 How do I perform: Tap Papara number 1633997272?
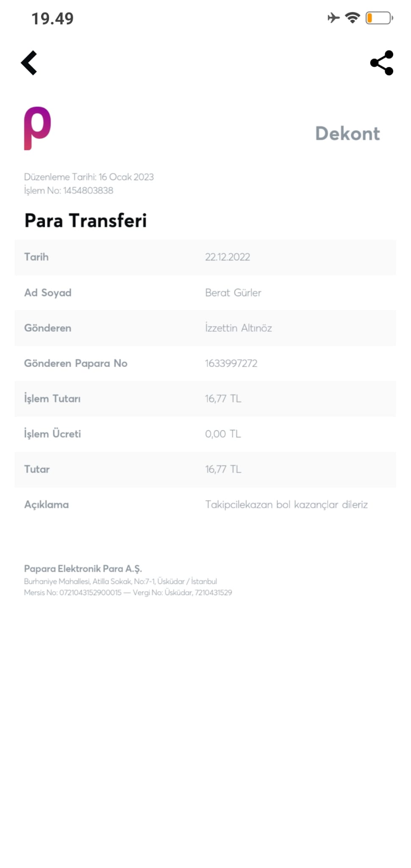point(231,364)
